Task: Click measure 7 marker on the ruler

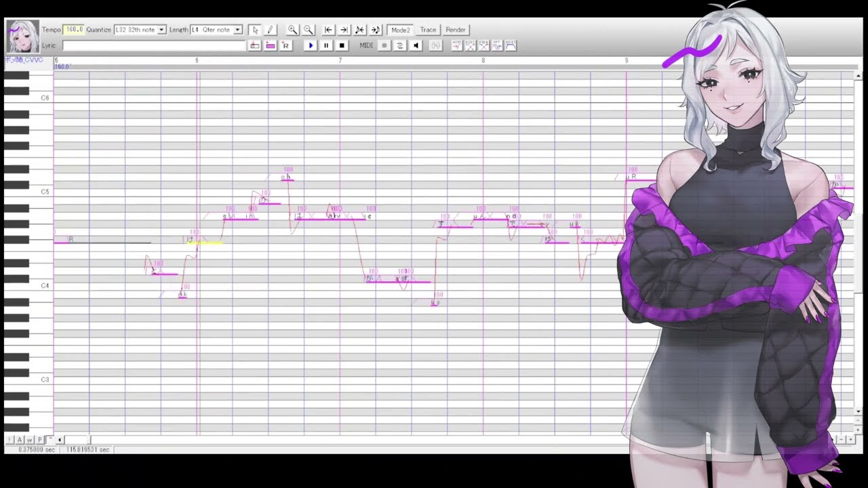Action: [340, 60]
